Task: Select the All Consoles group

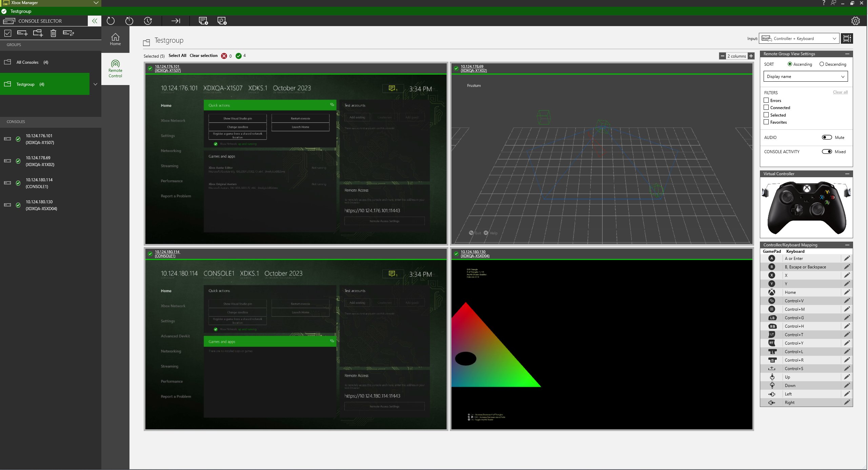Action: point(51,62)
